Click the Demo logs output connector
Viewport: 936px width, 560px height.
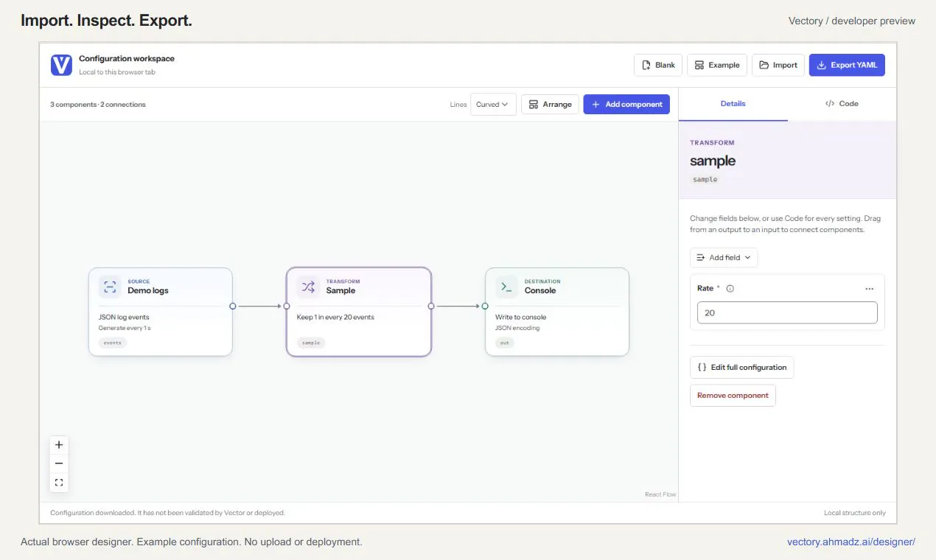233,306
